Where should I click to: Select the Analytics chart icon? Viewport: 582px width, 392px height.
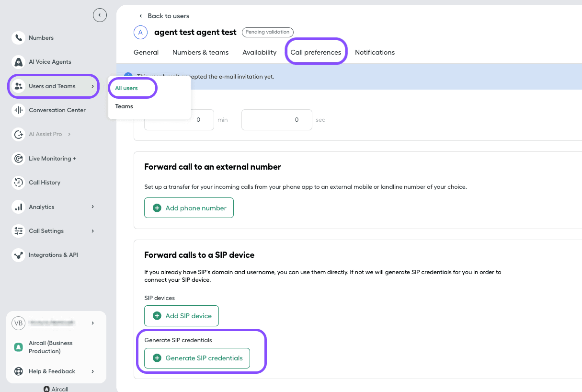[18, 207]
